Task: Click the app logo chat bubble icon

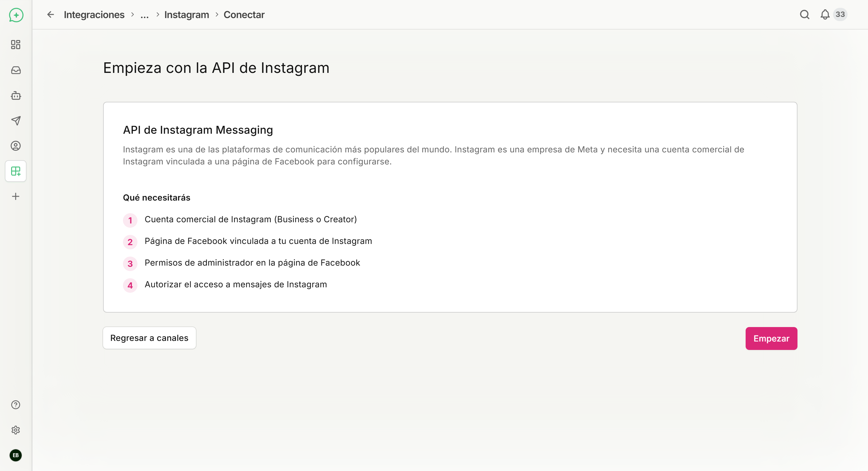Action: 16,15
